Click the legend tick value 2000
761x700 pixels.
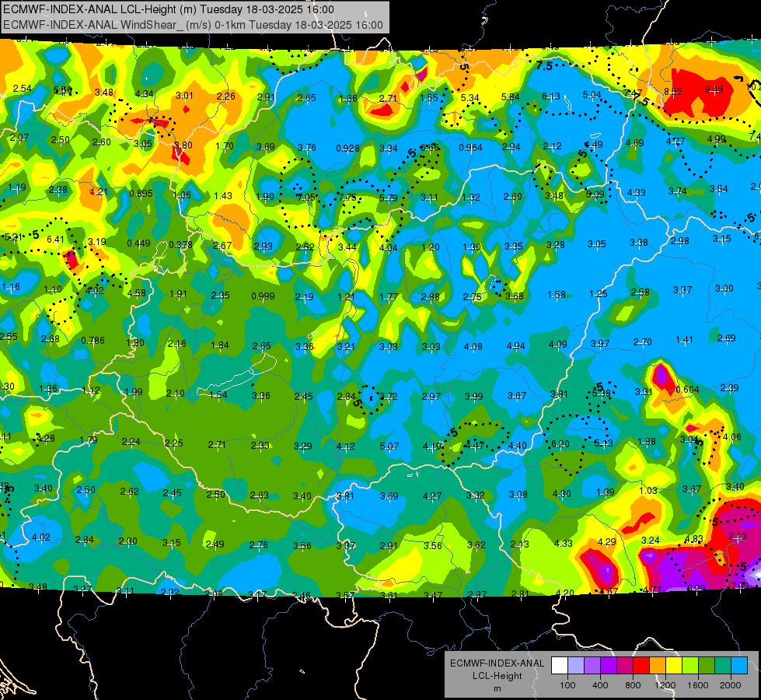731,685
